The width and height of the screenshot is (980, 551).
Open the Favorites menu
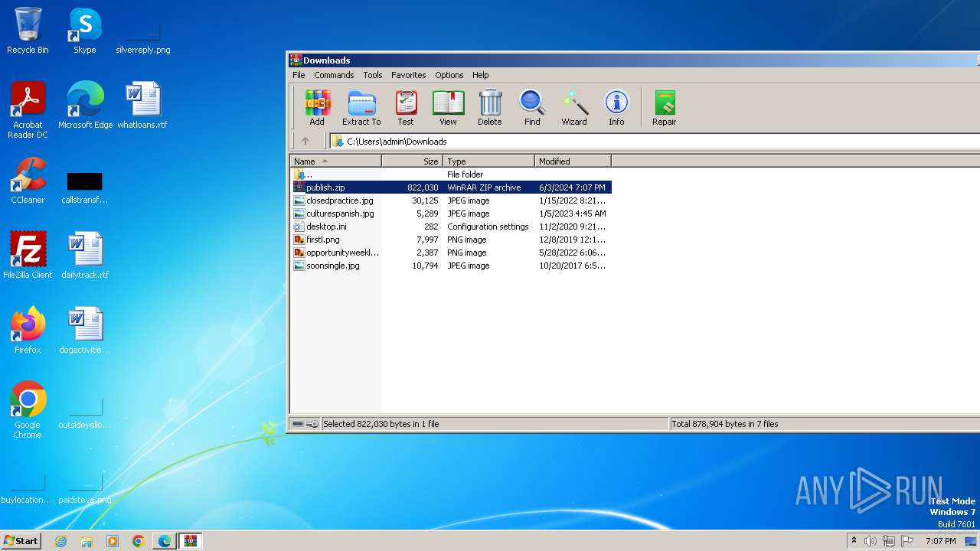point(409,75)
